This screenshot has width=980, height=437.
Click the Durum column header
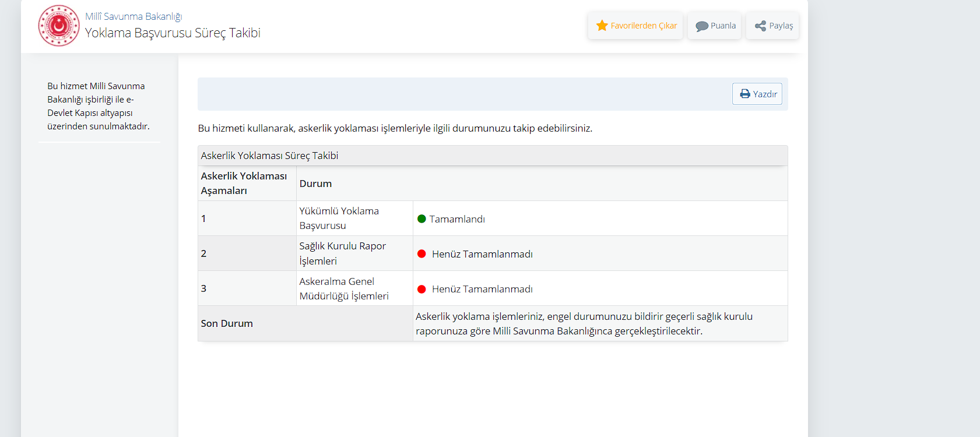click(315, 184)
